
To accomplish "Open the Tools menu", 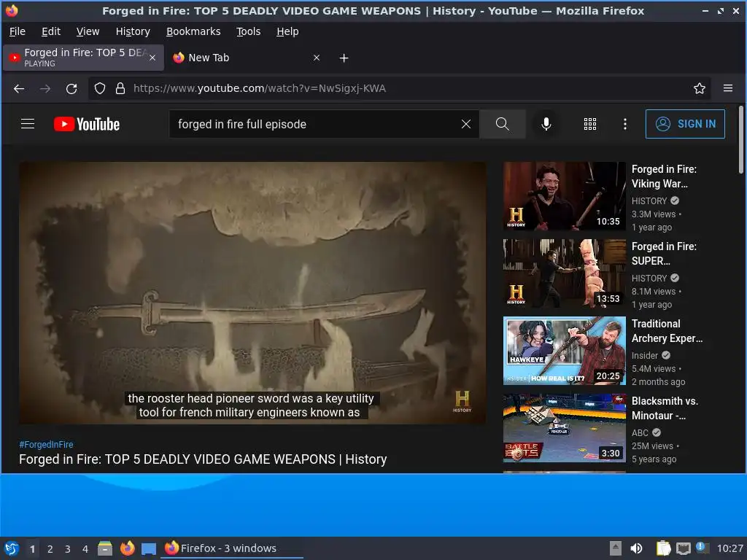I will pyautogui.click(x=248, y=31).
